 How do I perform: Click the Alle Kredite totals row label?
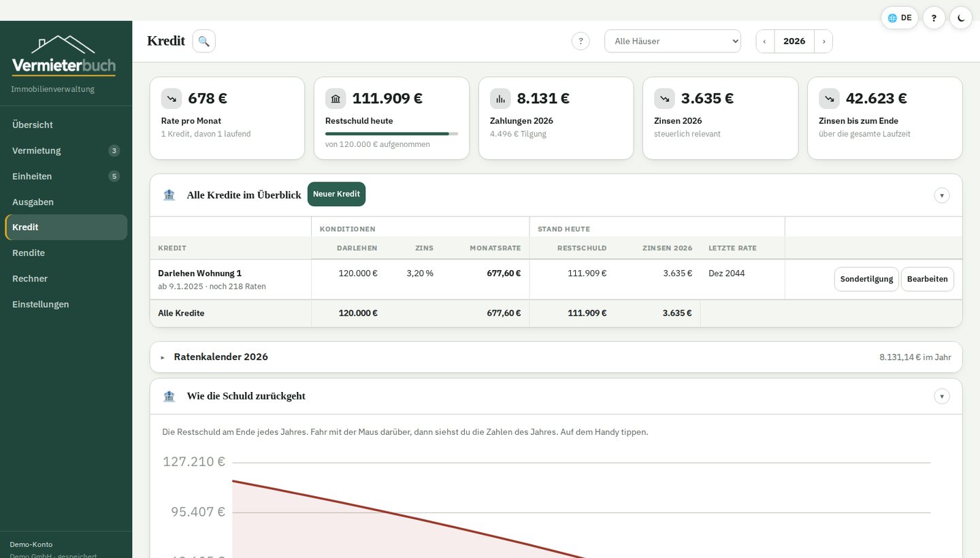click(x=181, y=313)
